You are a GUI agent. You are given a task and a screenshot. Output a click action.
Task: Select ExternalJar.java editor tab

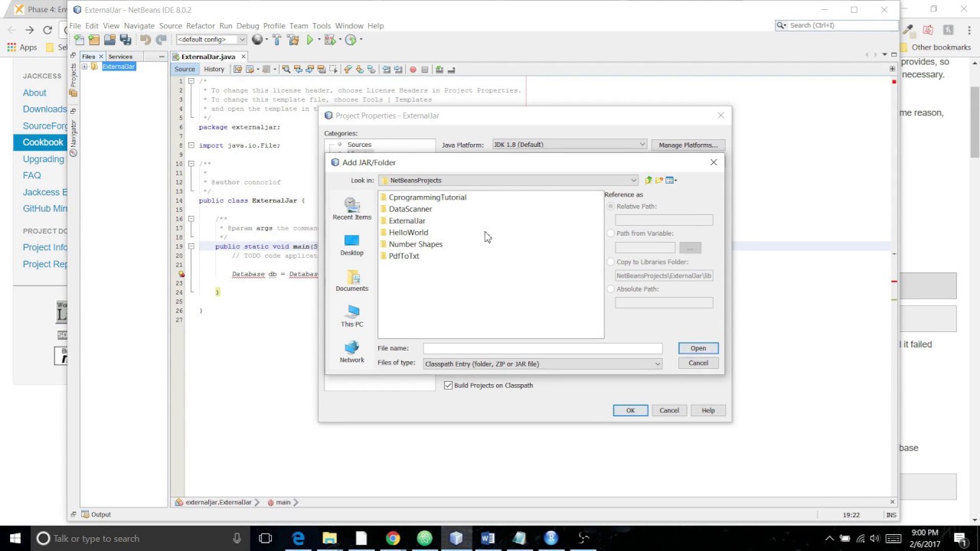click(x=207, y=57)
